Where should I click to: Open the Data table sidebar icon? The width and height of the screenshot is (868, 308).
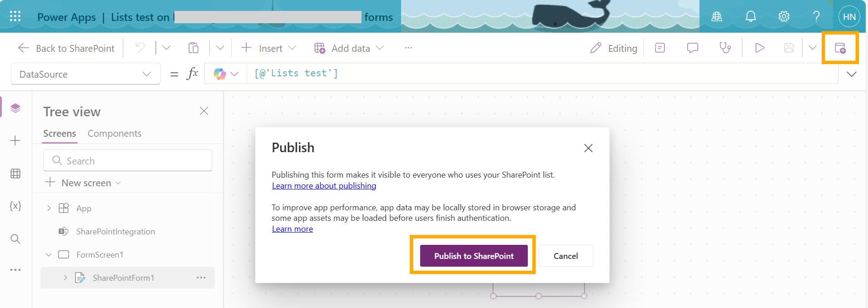(x=15, y=174)
